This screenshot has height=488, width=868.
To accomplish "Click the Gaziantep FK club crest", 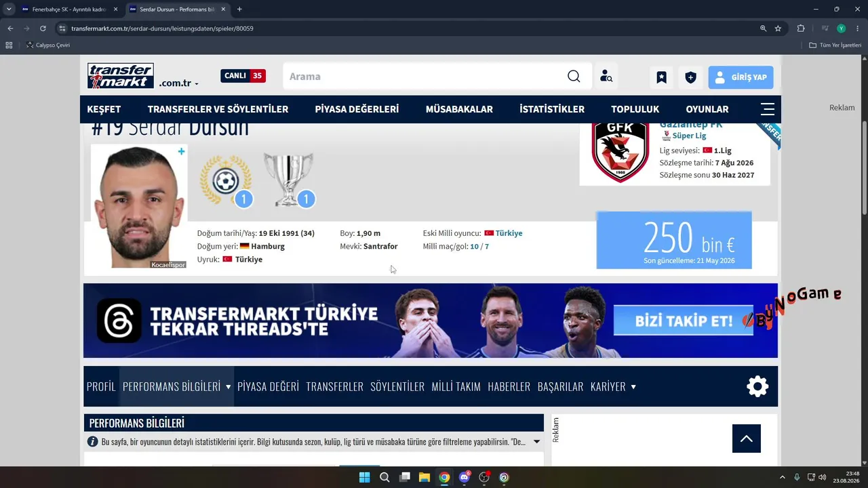I will click(620, 152).
